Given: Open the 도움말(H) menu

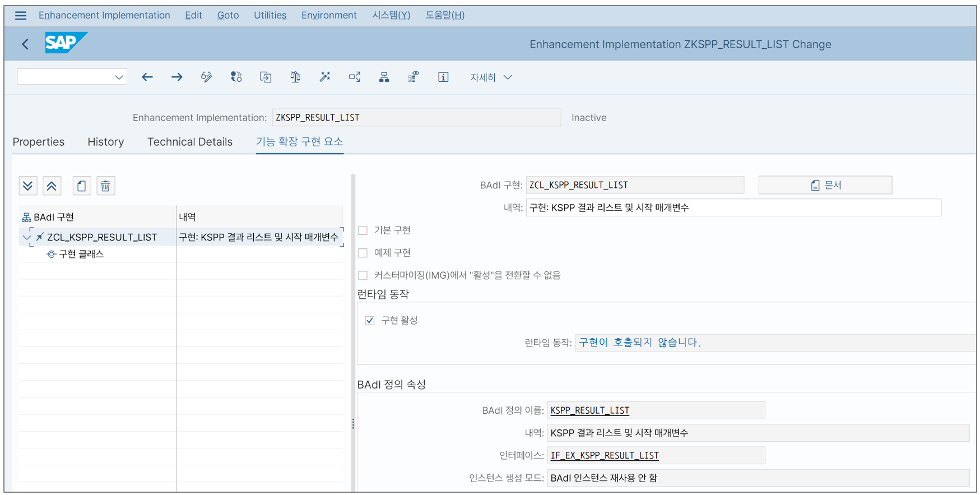Looking at the screenshot, I should point(445,16).
